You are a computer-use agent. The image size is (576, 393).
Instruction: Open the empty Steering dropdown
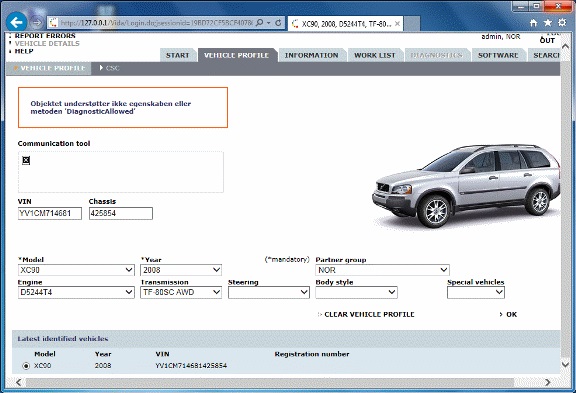coord(269,292)
